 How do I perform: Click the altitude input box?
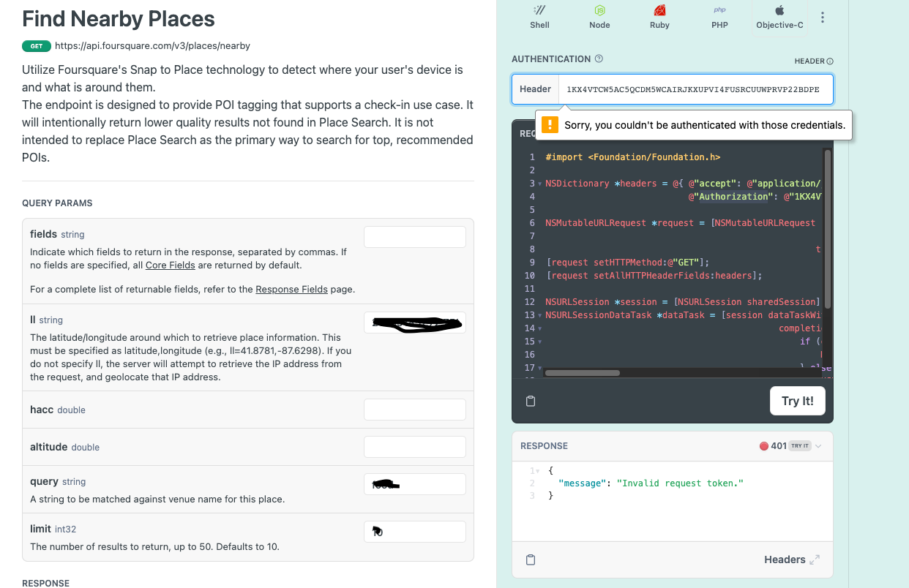(415, 447)
